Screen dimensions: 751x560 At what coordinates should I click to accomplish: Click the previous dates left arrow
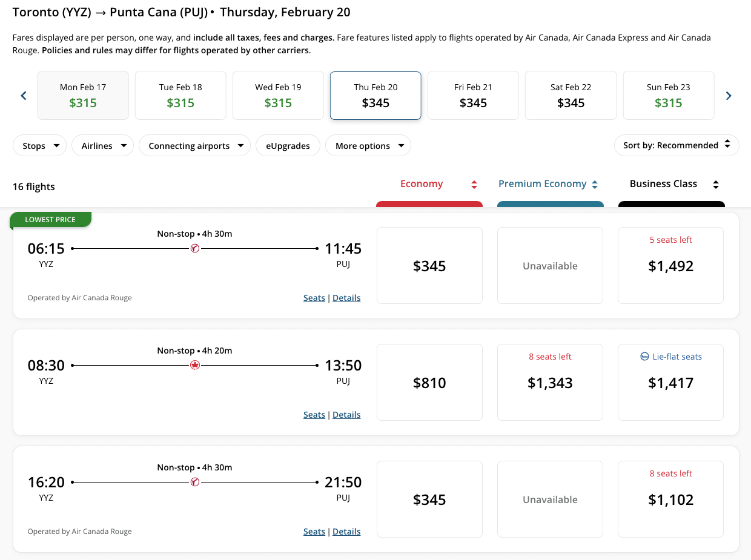click(24, 96)
